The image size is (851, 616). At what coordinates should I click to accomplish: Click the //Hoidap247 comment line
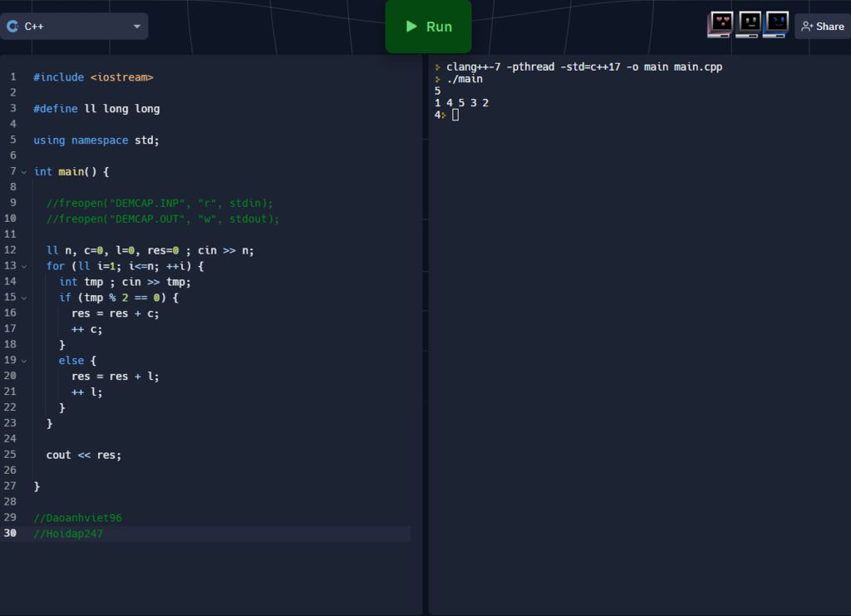tap(68, 534)
